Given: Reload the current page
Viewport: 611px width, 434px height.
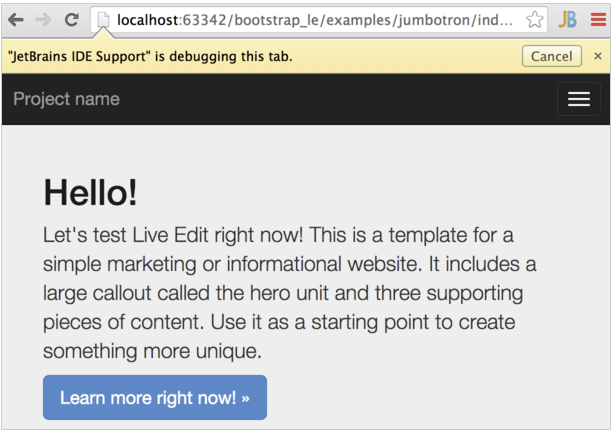Looking at the screenshot, I should (72, 19).
